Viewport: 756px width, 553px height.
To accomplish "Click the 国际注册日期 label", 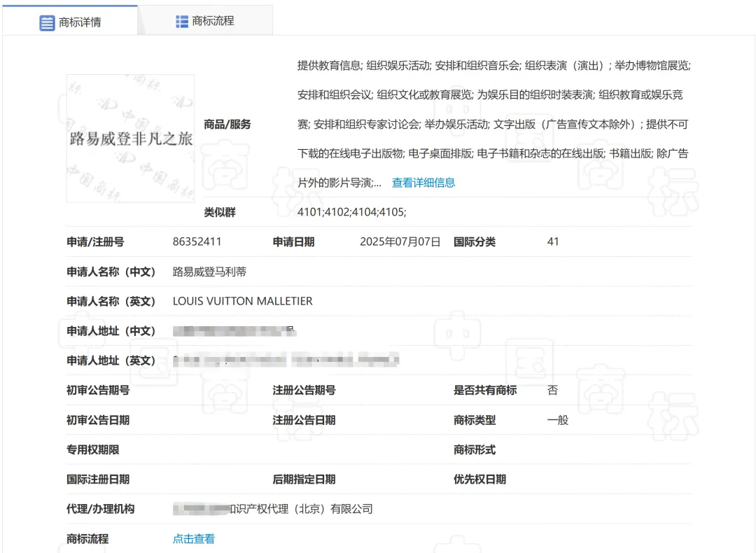I will tap(98, 479).
